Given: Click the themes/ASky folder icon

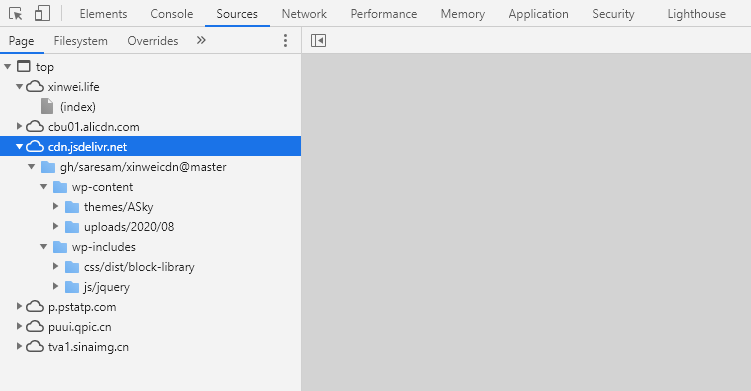Looking at the screenshot, I should 72,207.
